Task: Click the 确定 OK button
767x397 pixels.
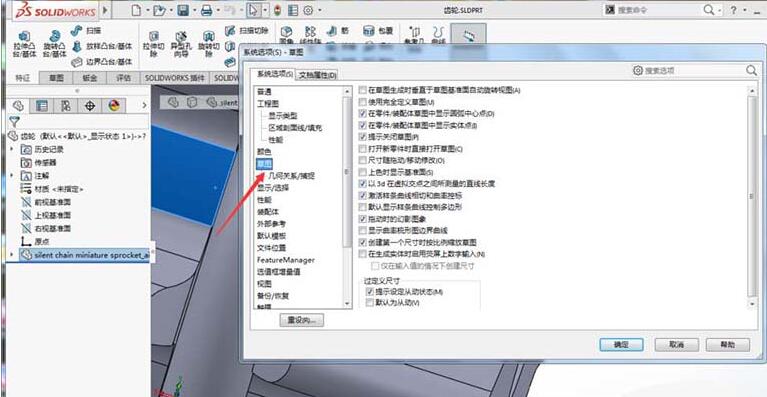Action: tap(621, 345)
